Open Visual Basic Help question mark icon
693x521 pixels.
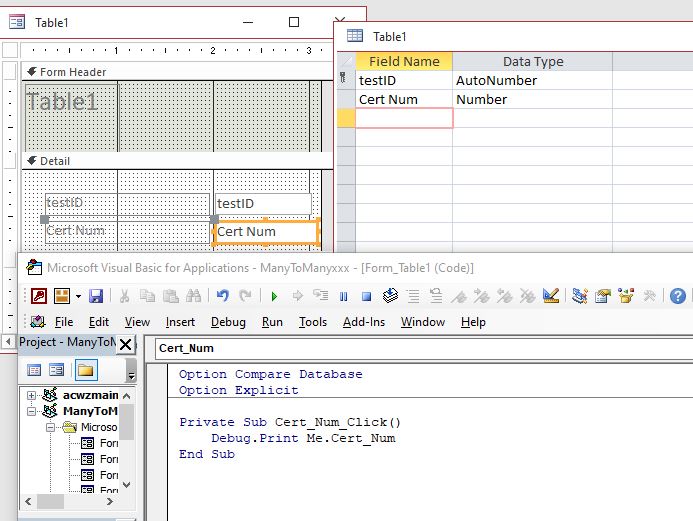coord(678,296)
